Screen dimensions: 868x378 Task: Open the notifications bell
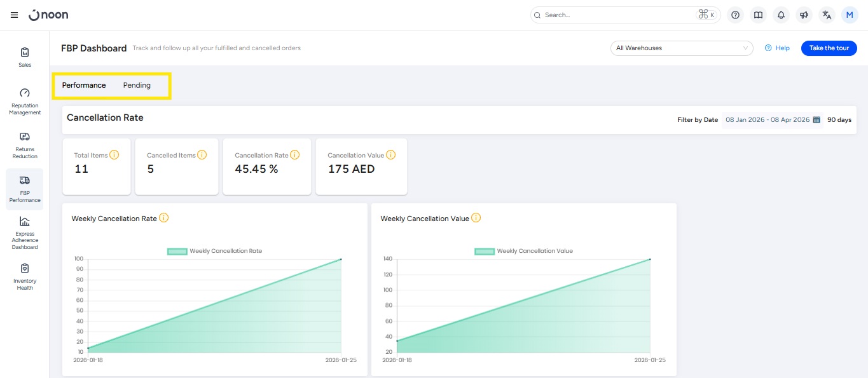point(781,15)
